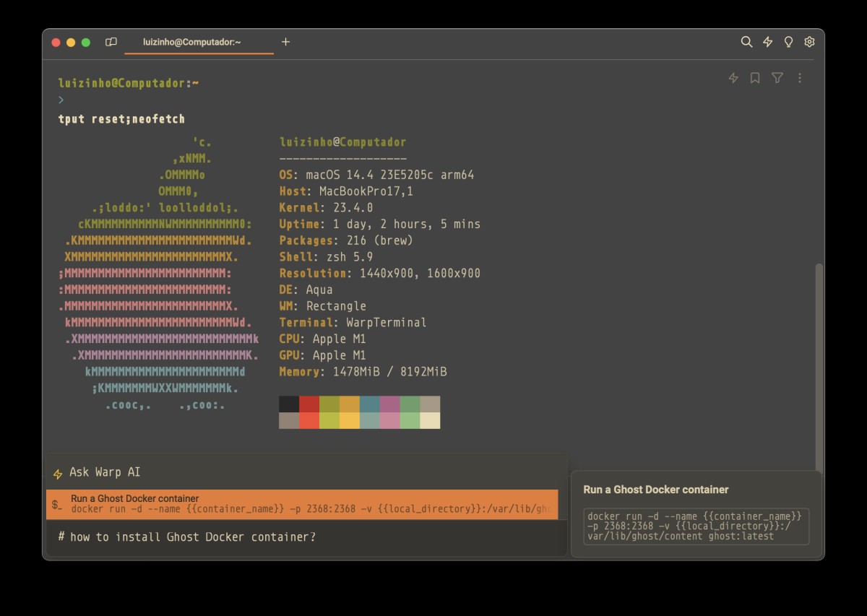The width and height of the screenshot is (867, 616).
Task: Select the luizinho@Computador:~ tab
Action: (x=192, y=42)
